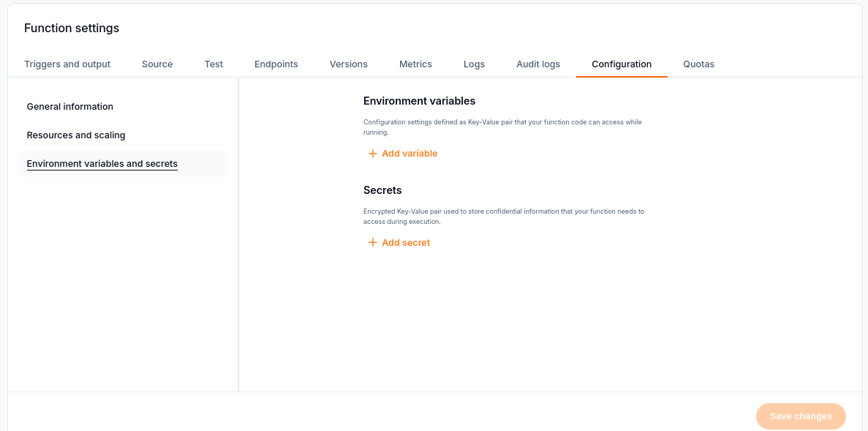Click the Add secret text link

click(x=406, y=243)
